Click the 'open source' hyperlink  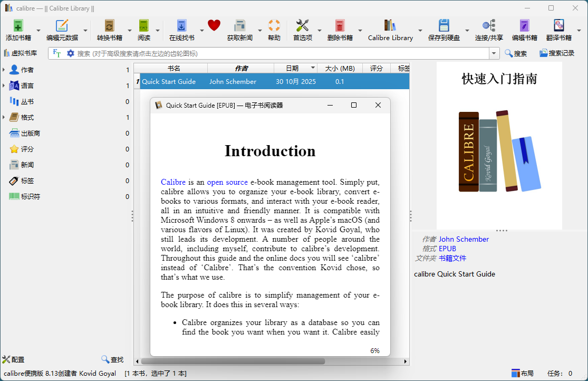[x=227, y=182]
